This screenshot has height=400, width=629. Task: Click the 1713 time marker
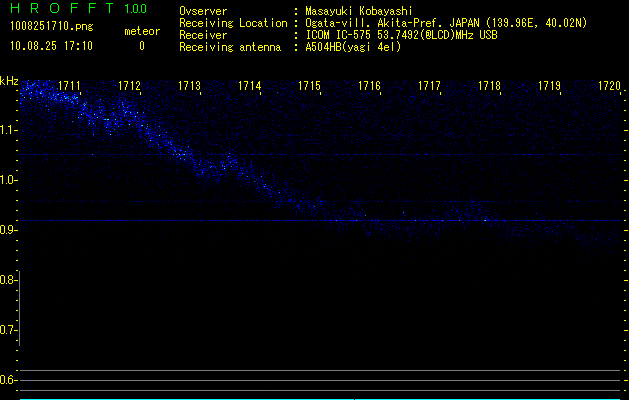[190, 87]
